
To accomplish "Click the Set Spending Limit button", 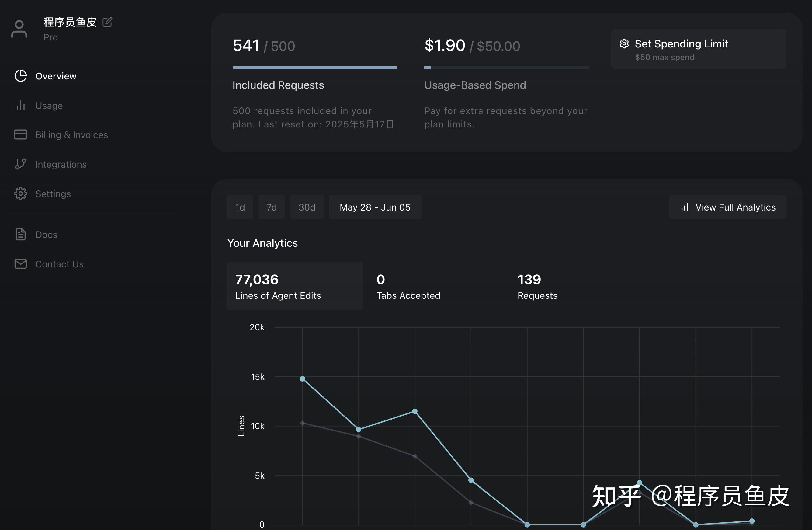I will point(698,49).
